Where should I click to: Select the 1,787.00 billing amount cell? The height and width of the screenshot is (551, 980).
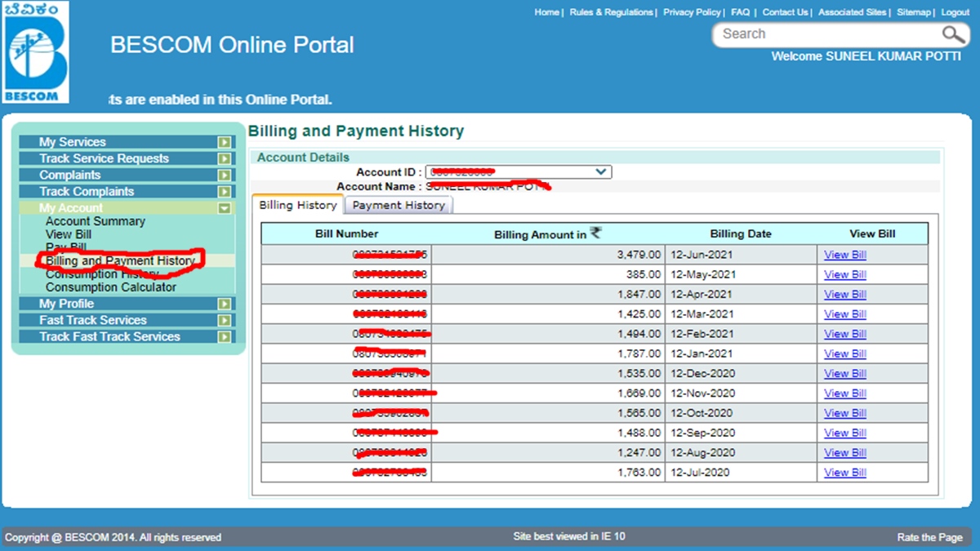(548, 353)
